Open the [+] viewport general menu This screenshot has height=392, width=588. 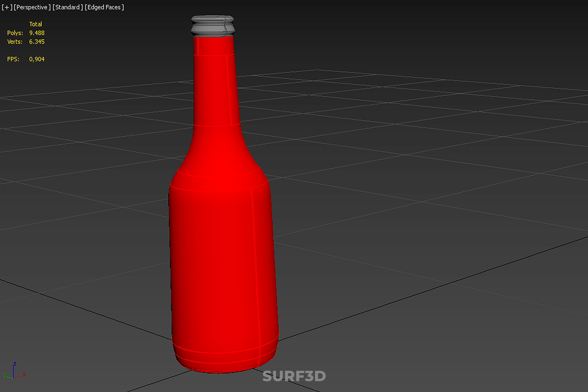coord(7,7)
